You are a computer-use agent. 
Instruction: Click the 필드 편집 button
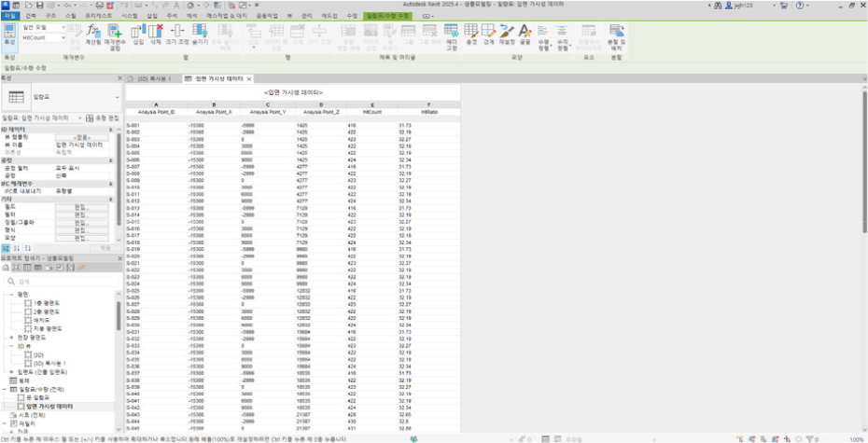pyautogui.click(x=82, y=207)
